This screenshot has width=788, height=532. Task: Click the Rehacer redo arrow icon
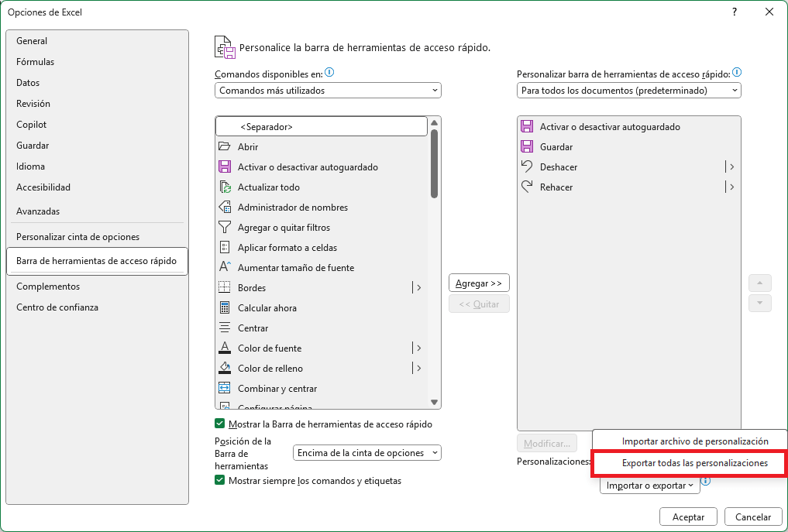point(527,187)
